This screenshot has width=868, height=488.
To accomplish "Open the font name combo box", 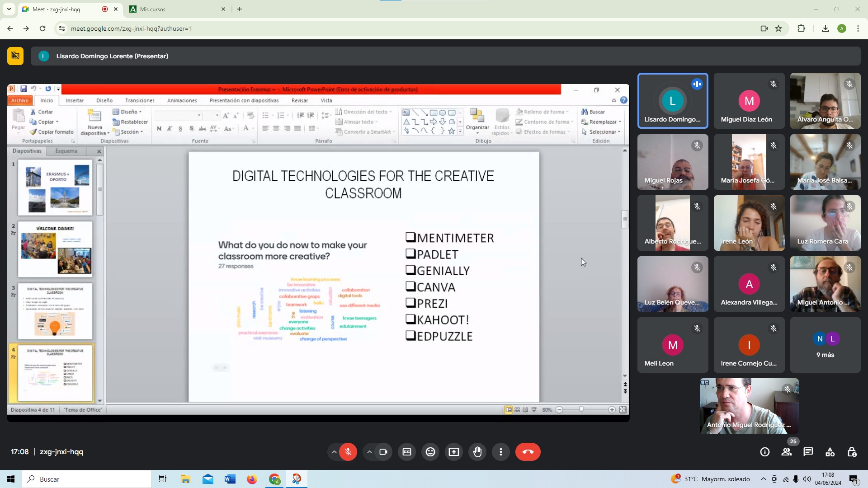I will point(178,115).
